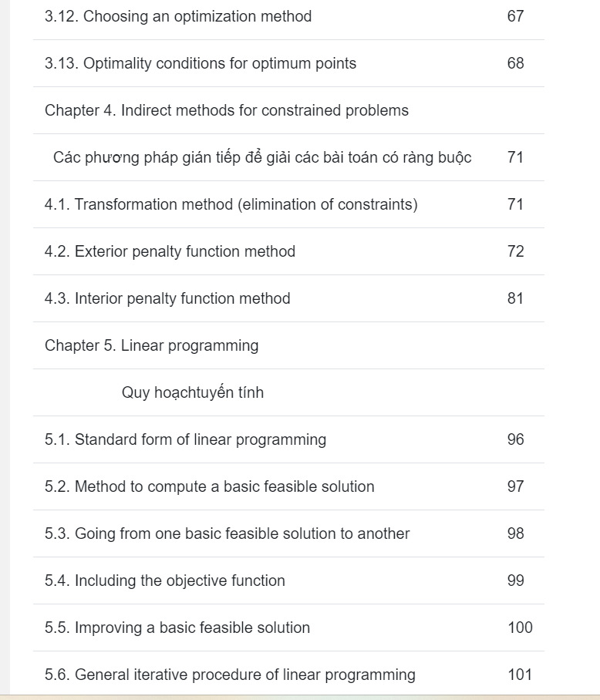Click the 'Quy hoạchtuyến tính' subtitle text
The image size is (600, 700).
(193, 392)
